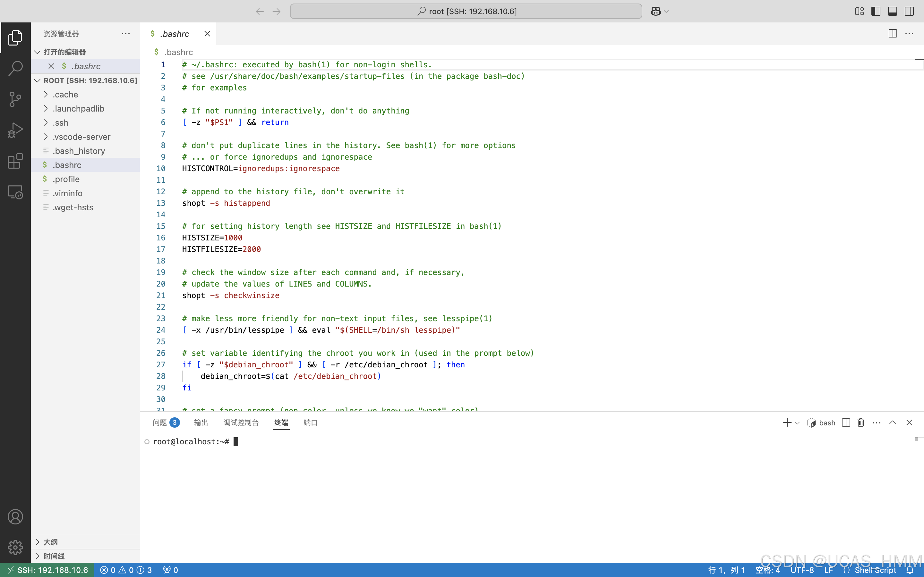Image resolution: width=924 pixels, height=577 pixels.
Task: Open the new terminal launch profile dropdown
Action: tap(797, 423)
